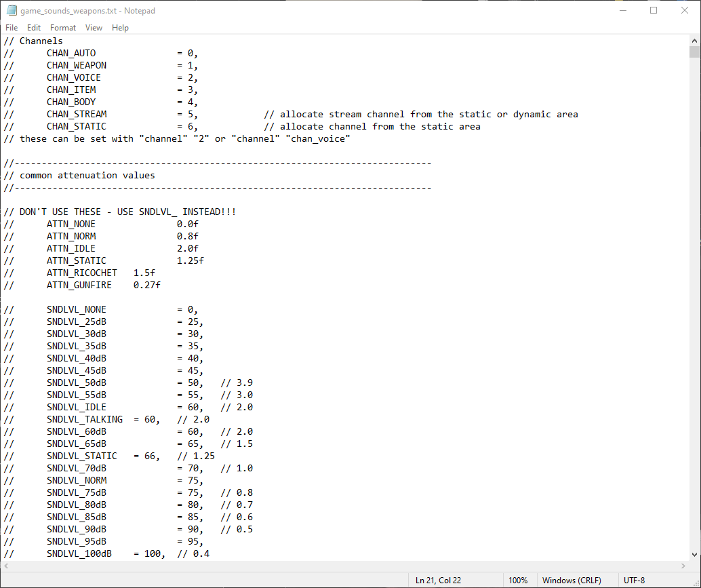Click the 0.27f value

point(147,285)
